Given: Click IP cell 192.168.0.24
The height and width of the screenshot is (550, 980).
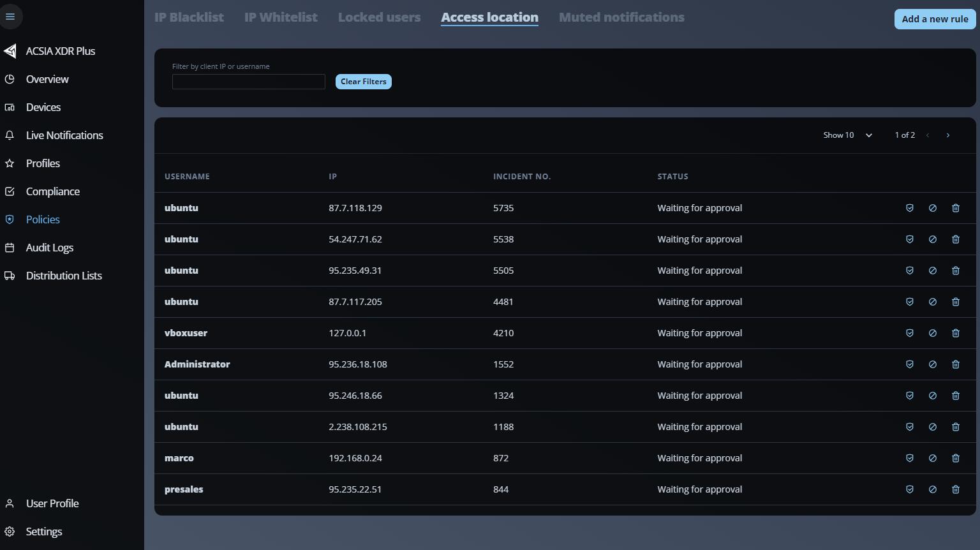Looking at the screenshot, I should [x=355, y=458].
